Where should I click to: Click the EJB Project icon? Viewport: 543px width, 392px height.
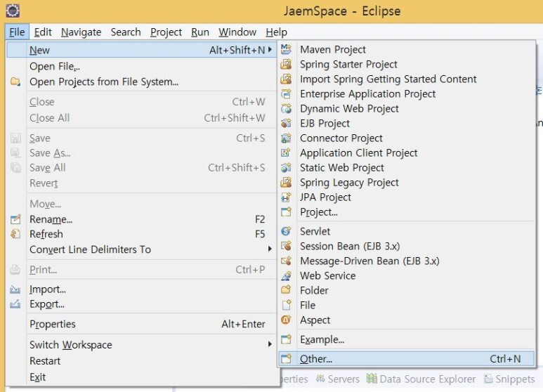[286, 123]
